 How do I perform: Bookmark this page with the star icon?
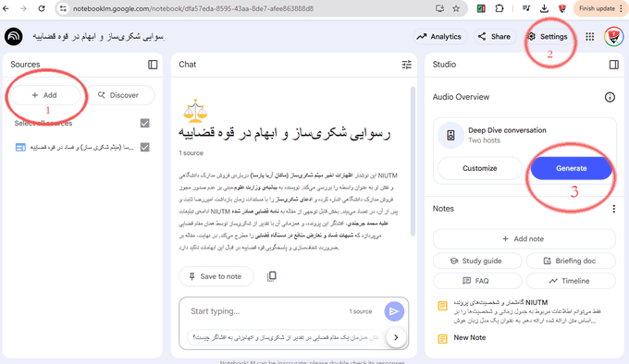click(456, 8)
